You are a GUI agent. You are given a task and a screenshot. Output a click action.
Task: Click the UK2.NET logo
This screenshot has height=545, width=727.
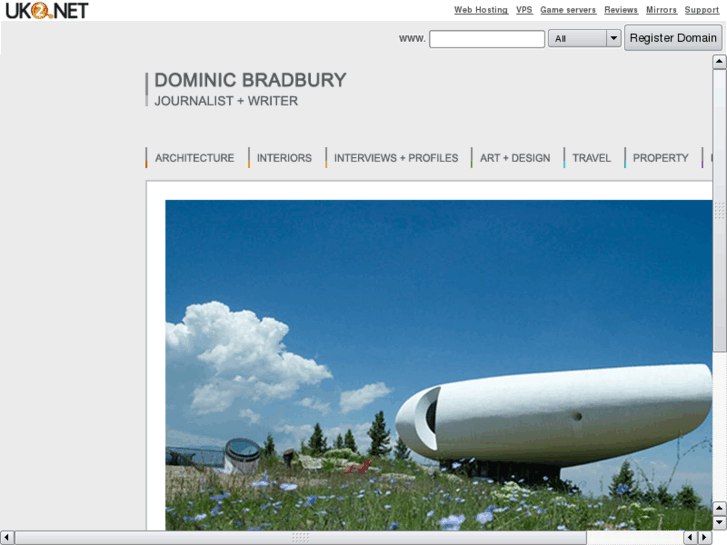[46, 10]
